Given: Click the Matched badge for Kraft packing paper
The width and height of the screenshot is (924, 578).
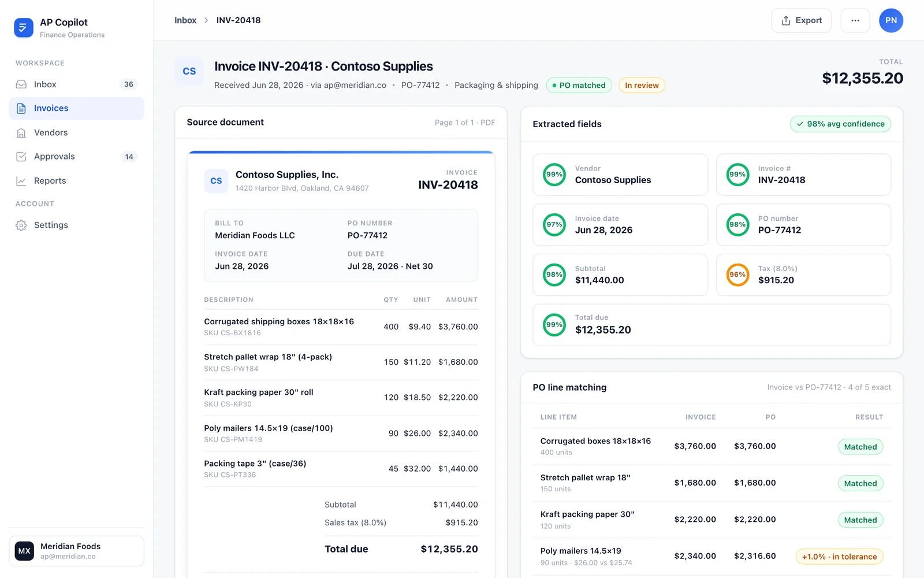Looking at the screenshot, I should pyautogui.click(x=860, y=520).
